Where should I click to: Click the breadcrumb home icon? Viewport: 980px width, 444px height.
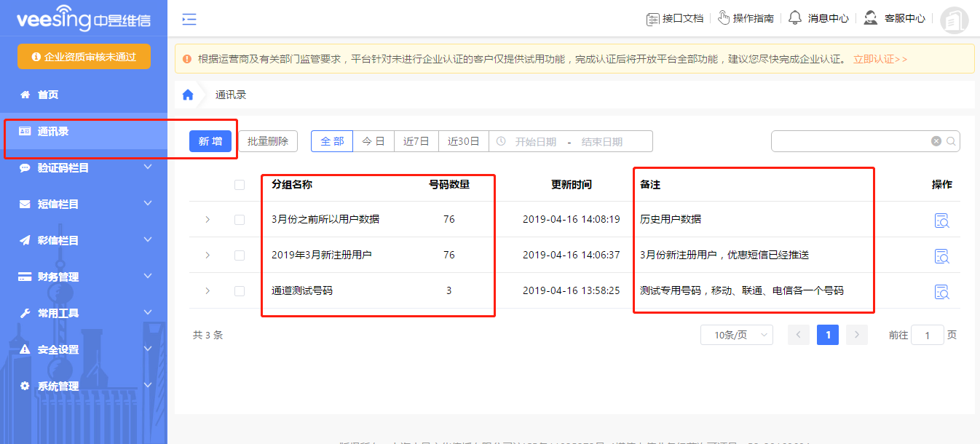click(x=188, y=95)
